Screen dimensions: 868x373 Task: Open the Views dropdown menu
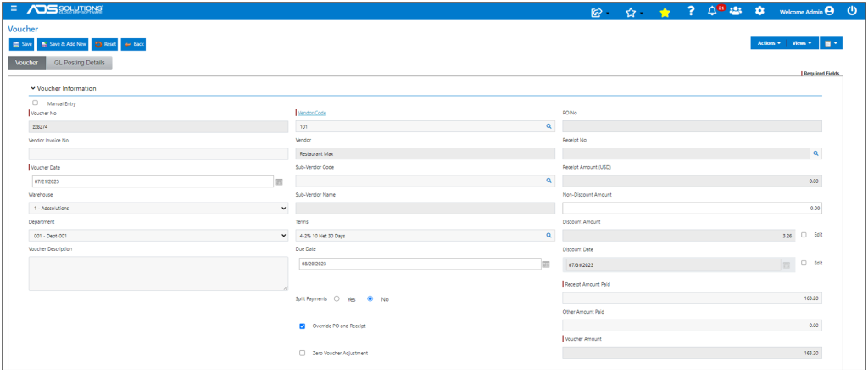pos(802,43)
